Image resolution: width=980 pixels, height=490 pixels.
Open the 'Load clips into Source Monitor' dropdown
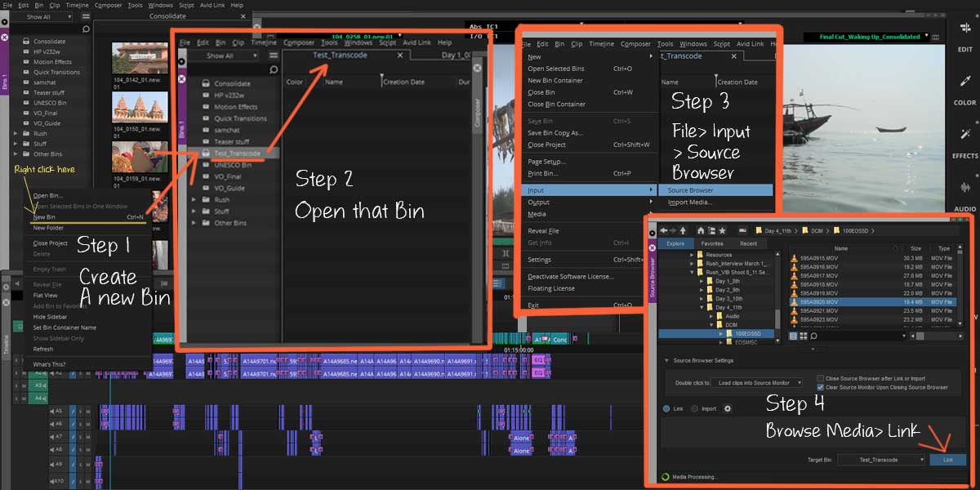pos(756,383)
